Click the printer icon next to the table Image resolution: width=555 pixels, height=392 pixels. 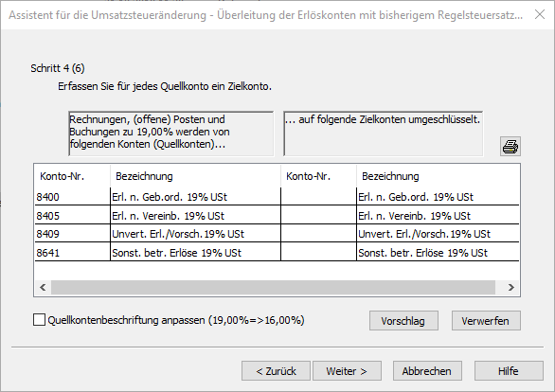coord(510,146)
